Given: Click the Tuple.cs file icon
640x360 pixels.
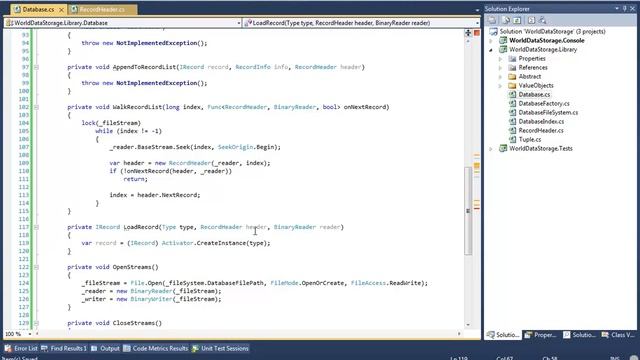Looking at the screenshot, I should click(512, 139).
